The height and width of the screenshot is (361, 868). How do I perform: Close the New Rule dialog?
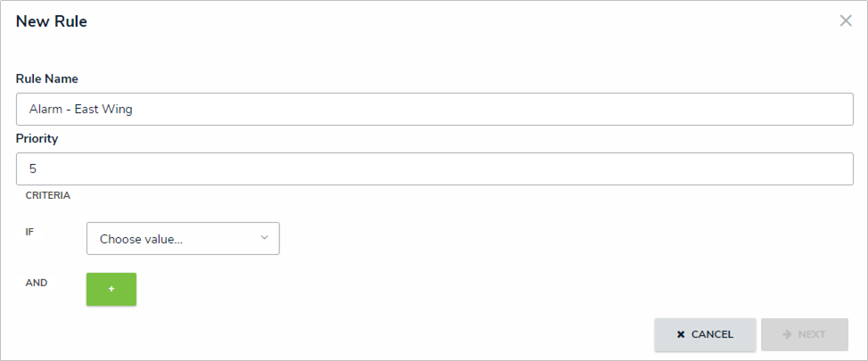coord(846,21)
